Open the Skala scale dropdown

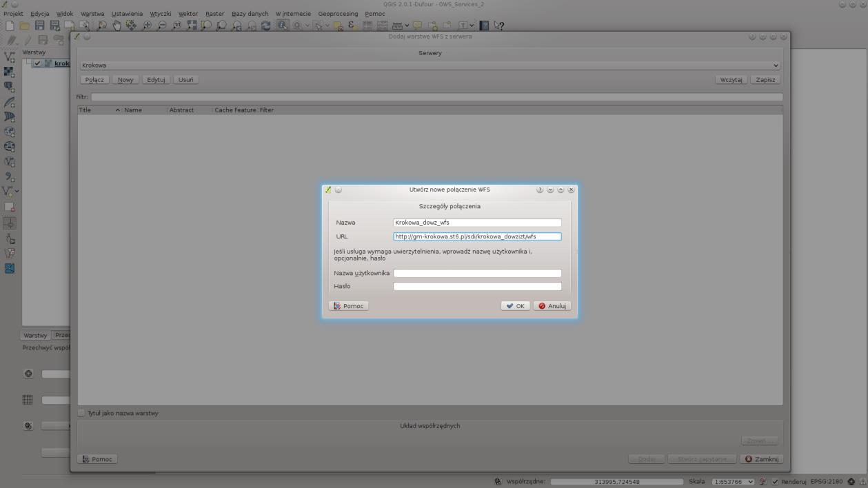point(734,482)
